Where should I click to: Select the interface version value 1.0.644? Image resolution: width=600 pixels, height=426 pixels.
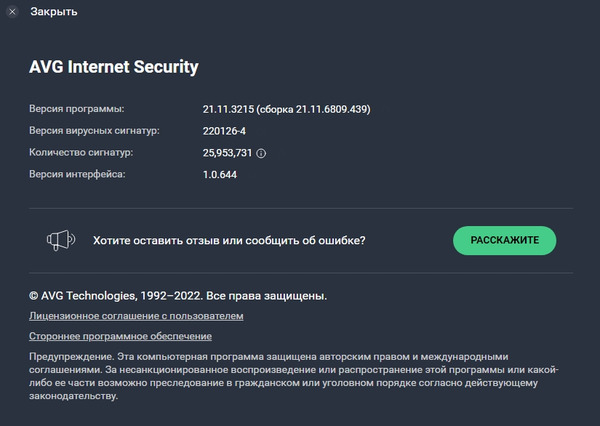(x=220, y=175)
